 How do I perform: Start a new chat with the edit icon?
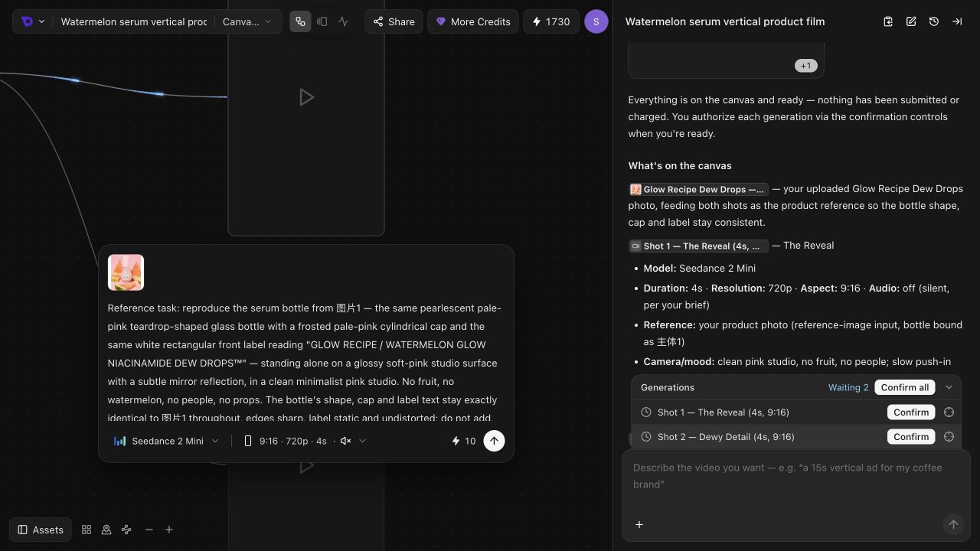(x=911, y=21)
